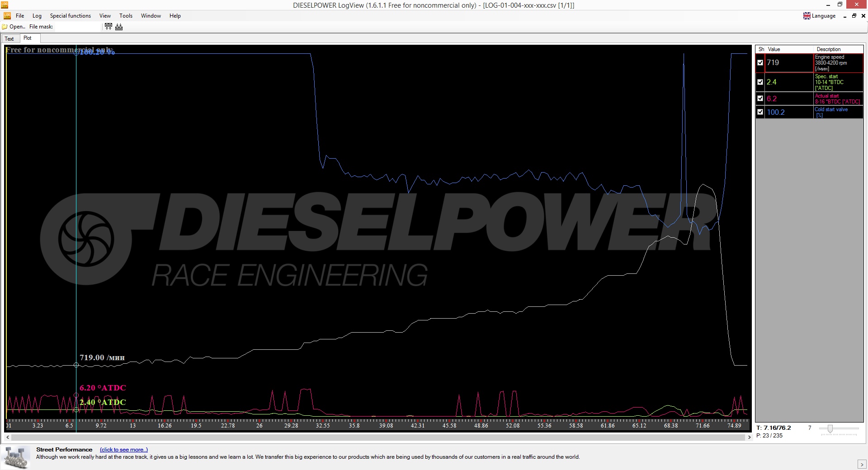Click the next-tip arrow at bottom right
Image resolution: width=868 pixels, height=470 pixels.
(862, 465)
